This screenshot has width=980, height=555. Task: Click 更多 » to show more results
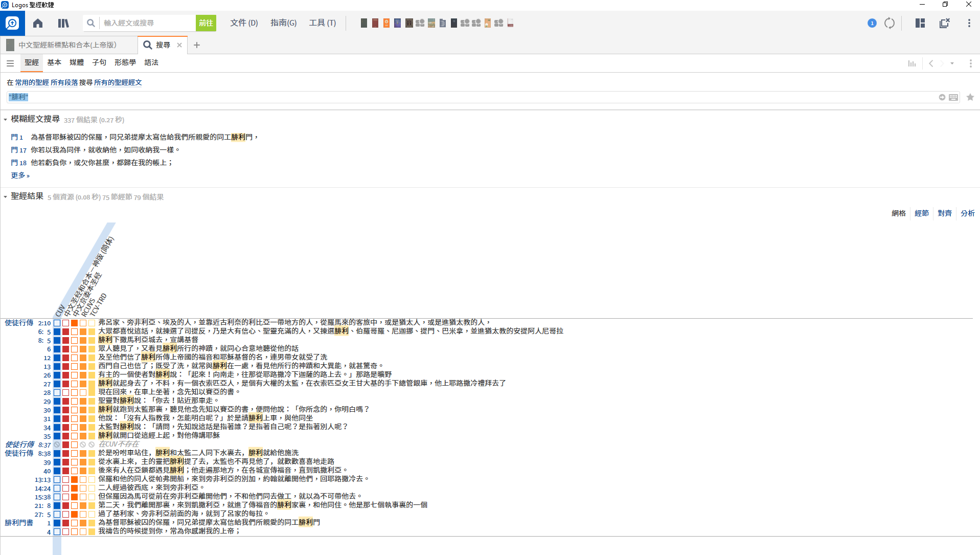[x=20, y=175]
